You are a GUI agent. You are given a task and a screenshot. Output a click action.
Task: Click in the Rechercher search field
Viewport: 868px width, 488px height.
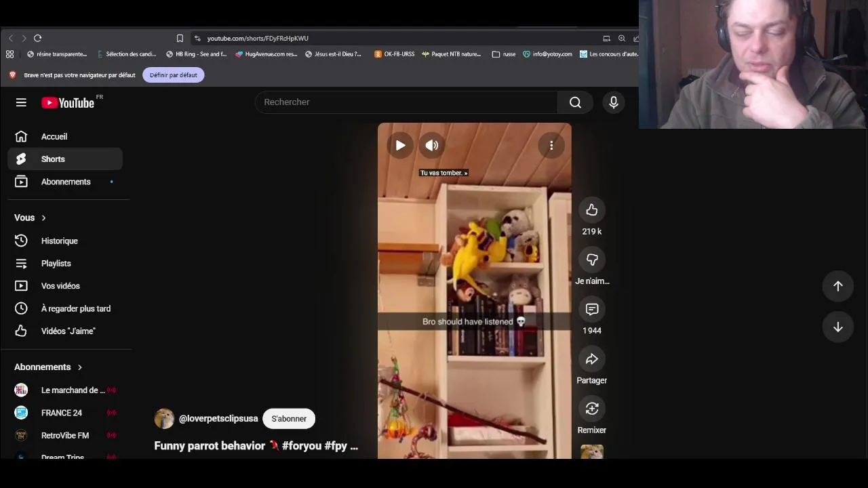(406, 102)
